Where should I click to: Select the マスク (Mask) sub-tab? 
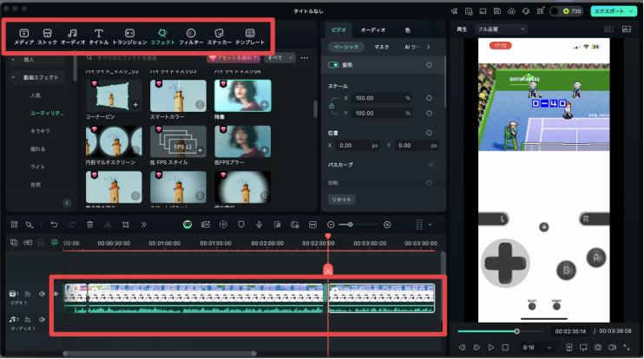[x=382, y=46]
